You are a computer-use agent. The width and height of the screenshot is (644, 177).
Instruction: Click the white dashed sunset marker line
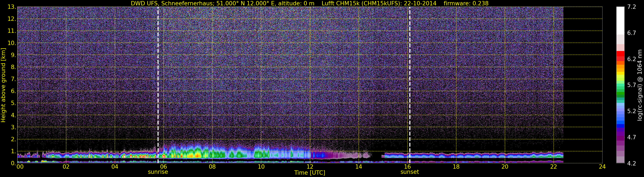click(x=410, y=85)
